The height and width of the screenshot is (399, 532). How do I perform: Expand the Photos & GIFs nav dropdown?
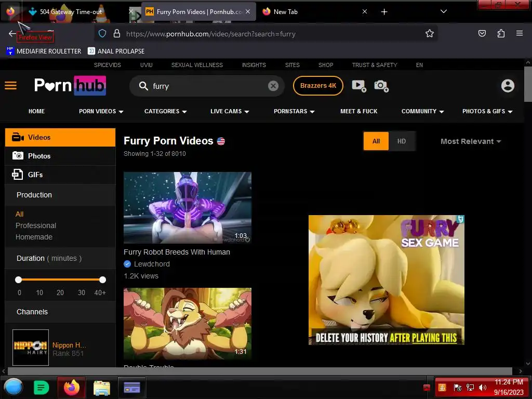click(x=487, y=111)
